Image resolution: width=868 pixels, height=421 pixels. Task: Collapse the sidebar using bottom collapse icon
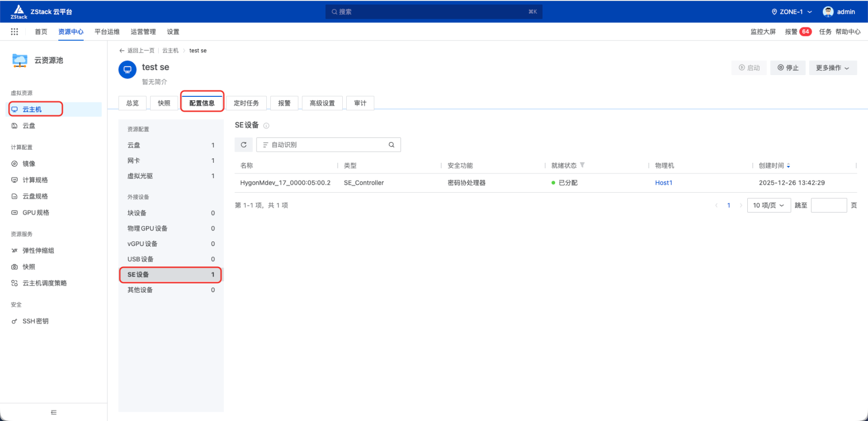(54, 412)
